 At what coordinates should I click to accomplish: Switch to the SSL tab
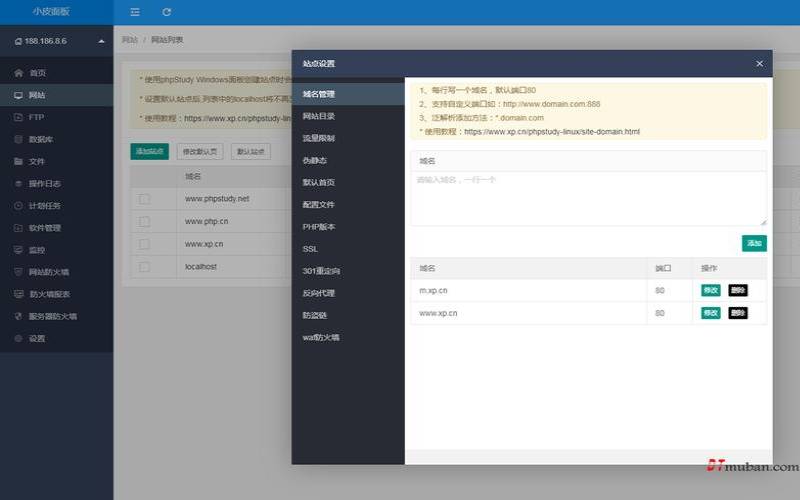[x=348, y=249]
